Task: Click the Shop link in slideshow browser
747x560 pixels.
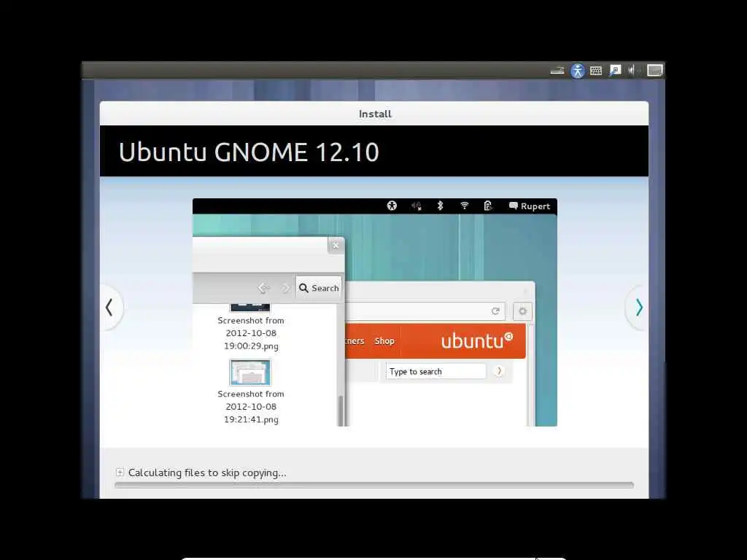Action: pos(384,341)
